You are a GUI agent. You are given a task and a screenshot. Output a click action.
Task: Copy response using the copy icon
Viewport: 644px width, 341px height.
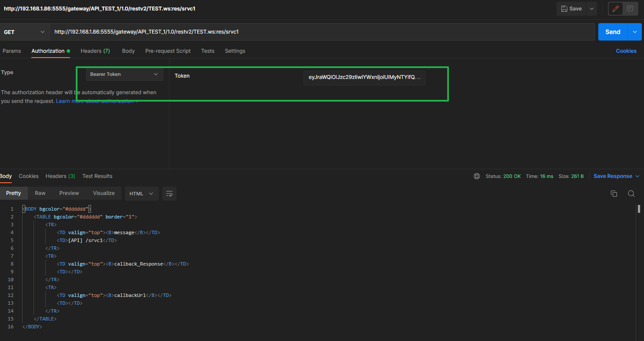pyautogui.click(x=614, y=194)
